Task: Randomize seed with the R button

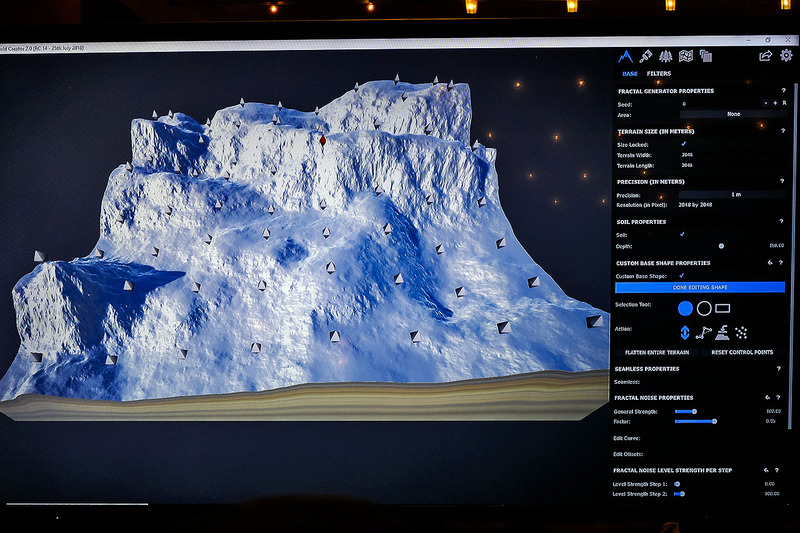Action: click(x=784, y=103)
